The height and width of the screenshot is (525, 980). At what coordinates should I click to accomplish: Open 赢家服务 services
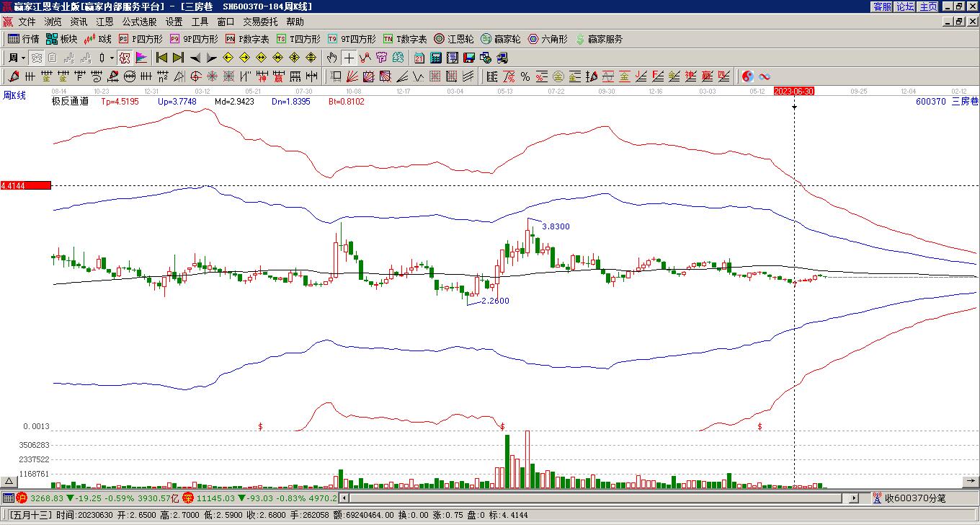599,39
